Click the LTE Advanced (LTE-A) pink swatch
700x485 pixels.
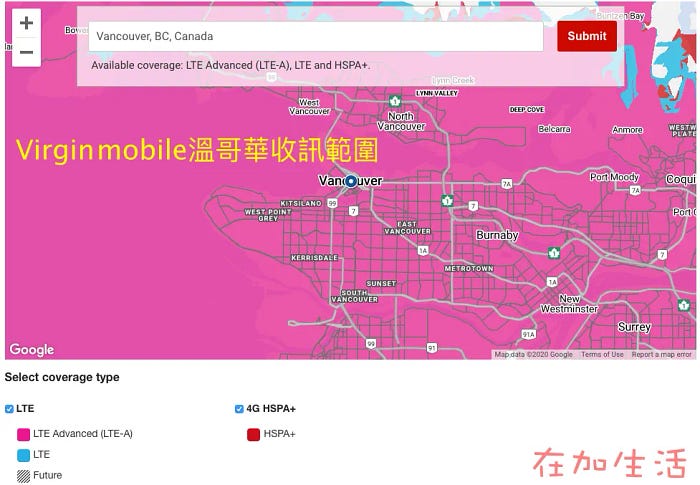tap(23, 434)
